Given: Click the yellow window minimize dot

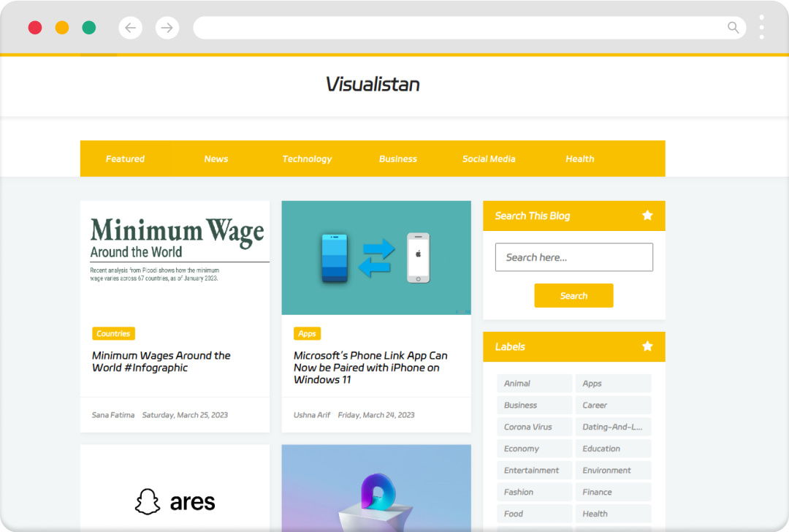Looking at the screenshot, I should 62,28.
